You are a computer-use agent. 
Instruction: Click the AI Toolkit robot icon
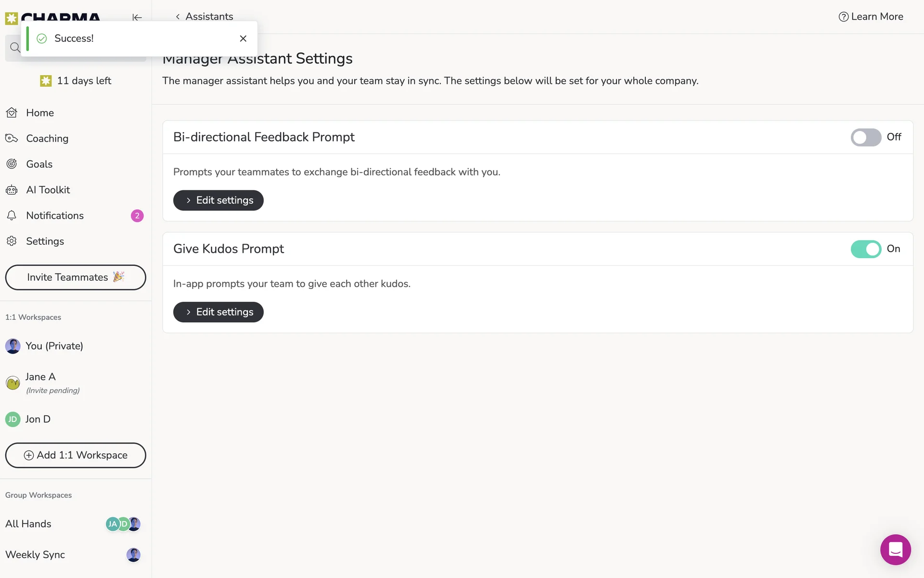click(x=12, y=190)
